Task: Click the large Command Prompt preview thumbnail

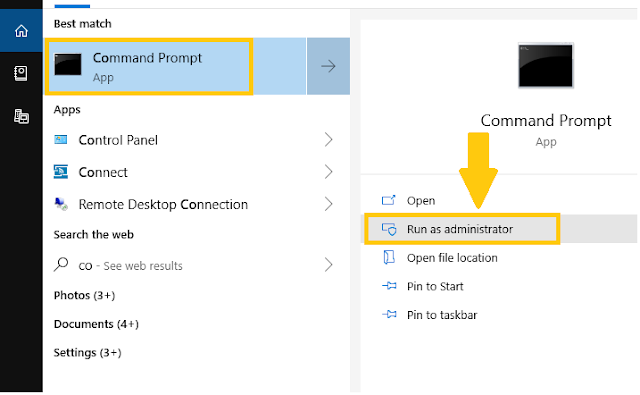Action: [546, 65]
